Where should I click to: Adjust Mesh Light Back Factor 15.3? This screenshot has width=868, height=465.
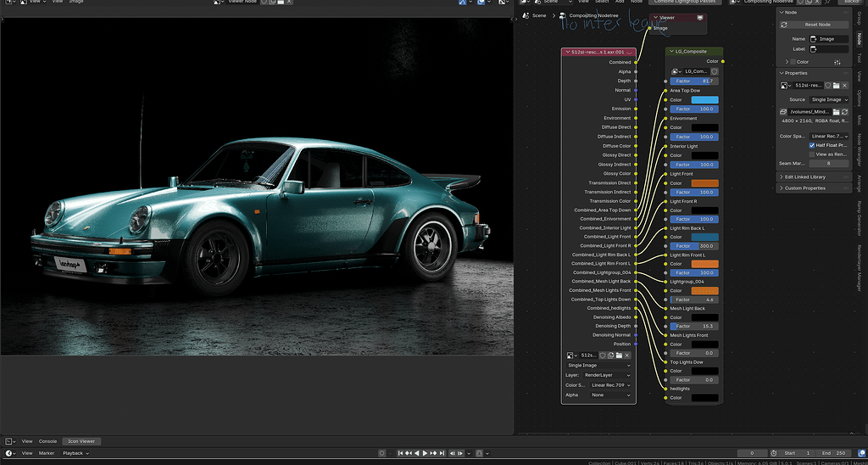tap(694, 327)
